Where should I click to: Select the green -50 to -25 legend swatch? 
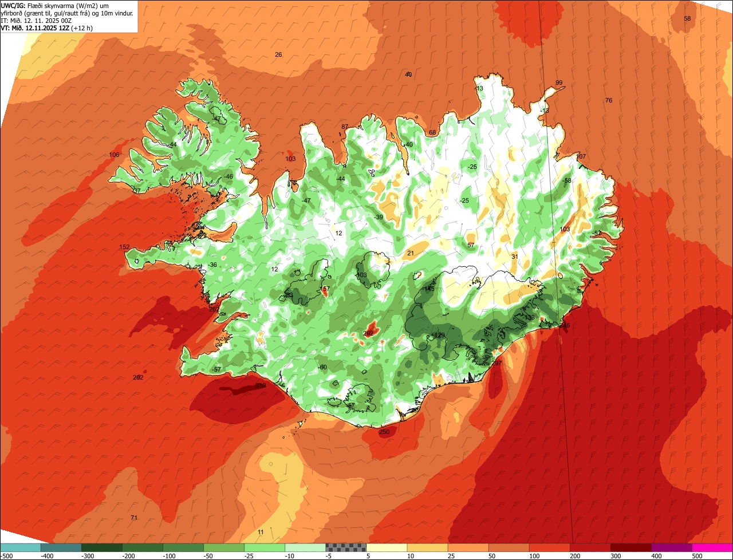223,547
